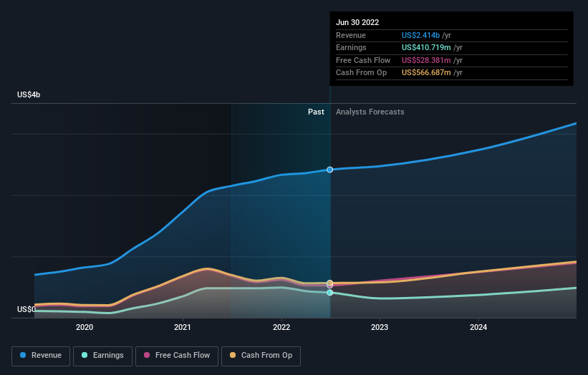Click the US$566.687m cash from op value
The height and width of the screenshot is (375, 588).
(426, 73)
